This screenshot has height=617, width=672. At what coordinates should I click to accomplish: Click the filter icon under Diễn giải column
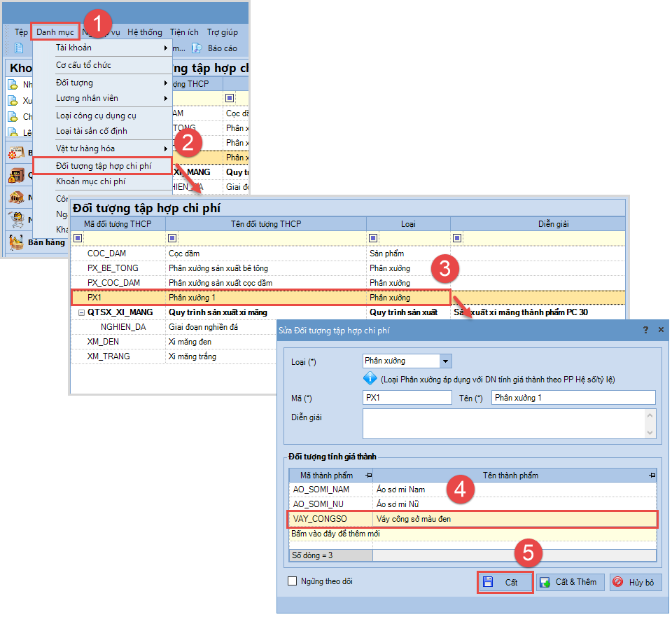coord(457,238)
